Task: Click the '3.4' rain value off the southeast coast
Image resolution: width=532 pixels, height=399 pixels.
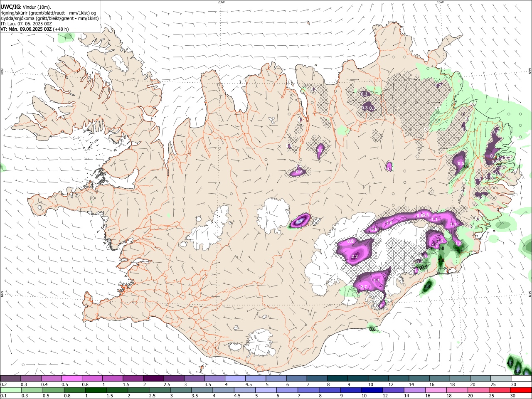Action: click(427, 286)
